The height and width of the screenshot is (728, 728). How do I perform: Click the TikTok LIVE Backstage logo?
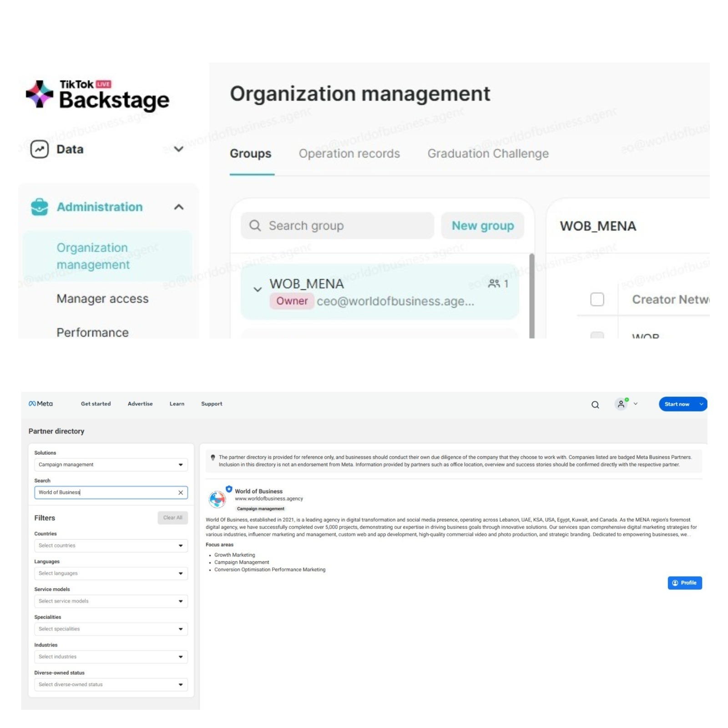click(x=97, y=95)
